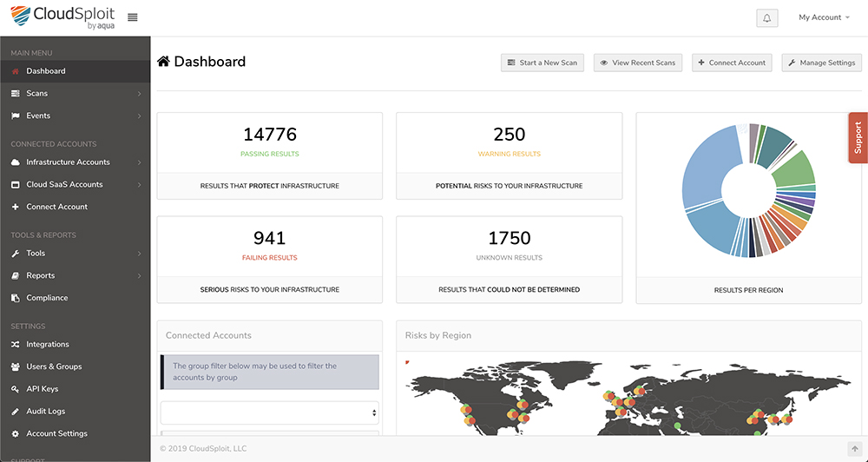Click the hamburger menu icon beside logo
Image resolution: width=868 pixels, height=462 pixels.
pyautogui.click(x=132, y=17)
